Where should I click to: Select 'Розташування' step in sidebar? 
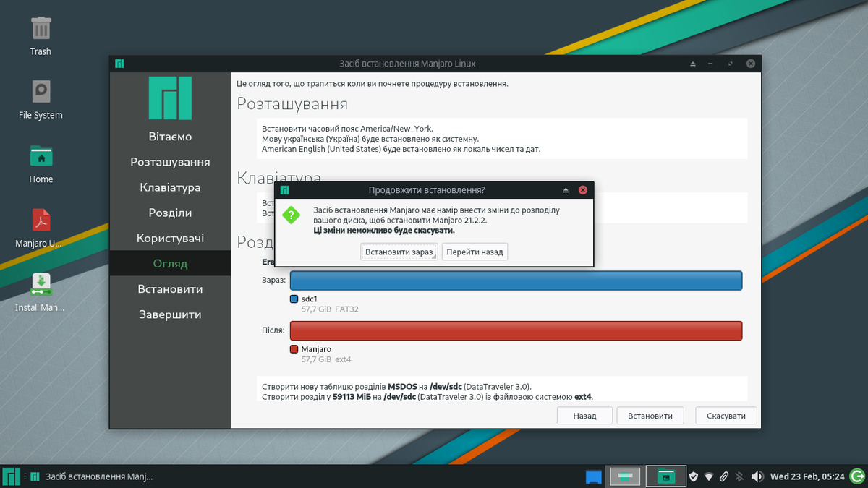pos(170,162)
